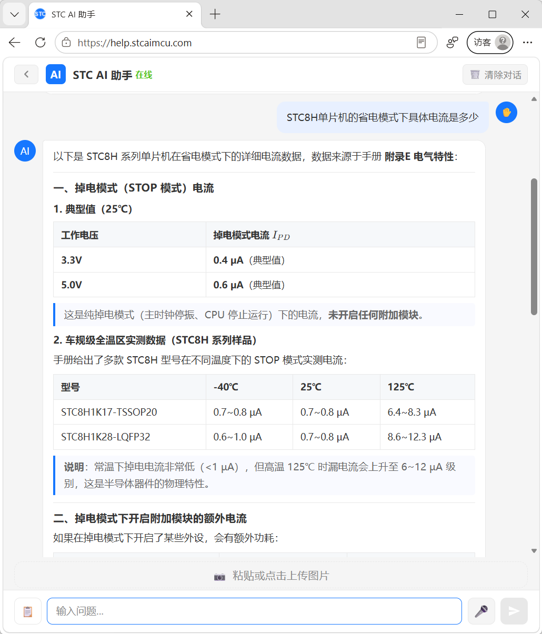This screenshot has width=542, height=634.
Task: Click the send message arrow button
Action: pyautogui.click(x=514, y=611)
